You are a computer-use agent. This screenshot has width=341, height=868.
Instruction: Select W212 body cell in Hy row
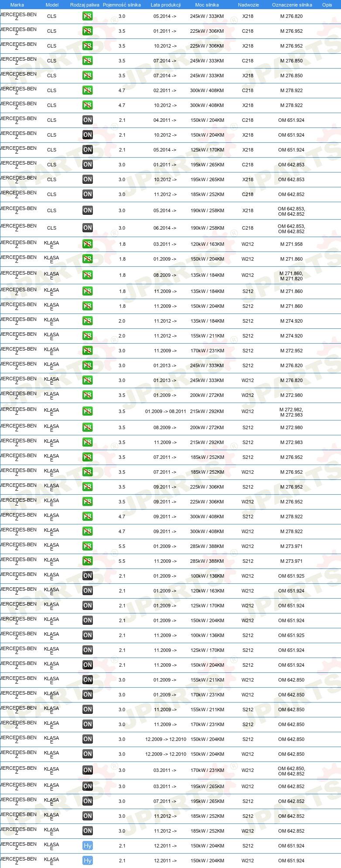(x=248, y=861)
